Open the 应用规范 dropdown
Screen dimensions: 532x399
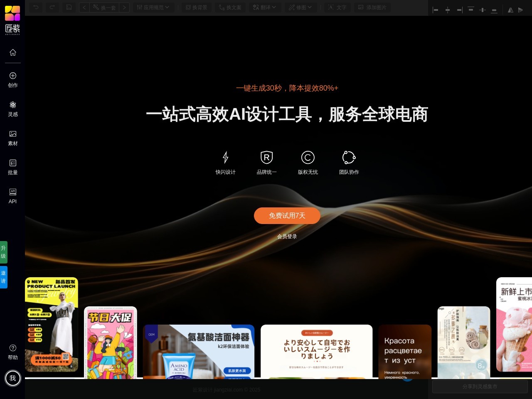coord(153,7)
